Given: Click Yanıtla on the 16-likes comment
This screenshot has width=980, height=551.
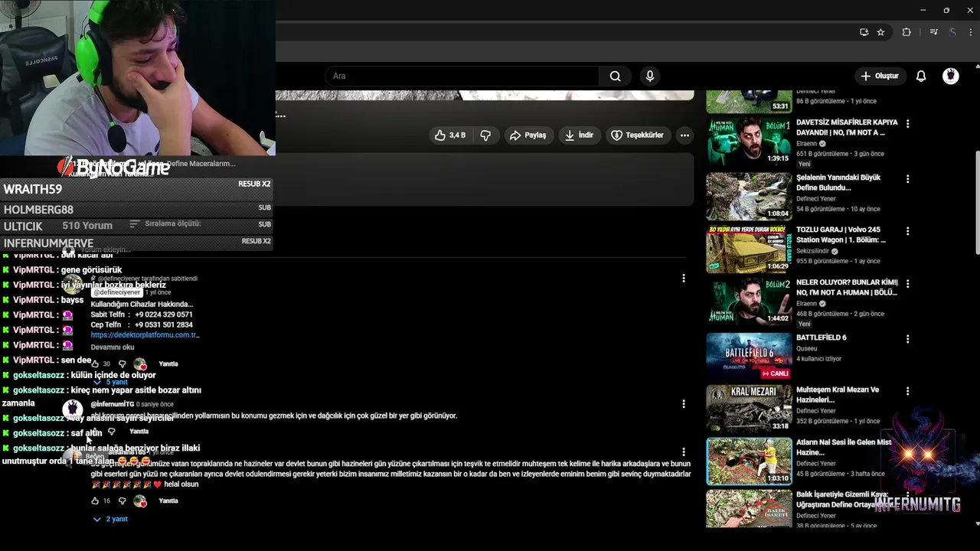Looking at the screenshot, I should [x=168, y=500].
